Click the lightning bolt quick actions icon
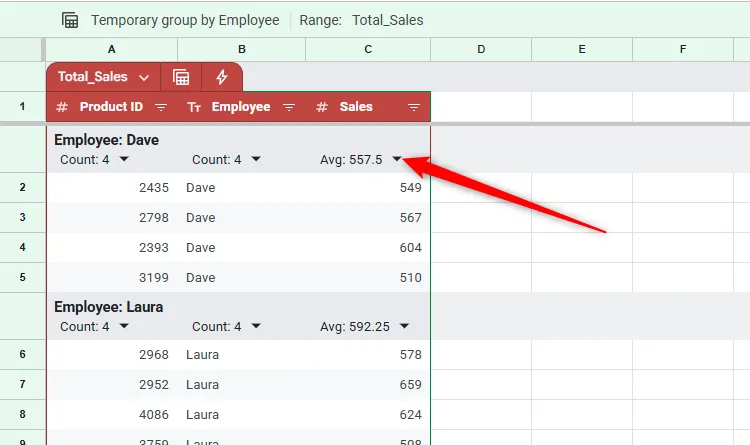Viewport: 750px width, 445px height. pos(222,77)
